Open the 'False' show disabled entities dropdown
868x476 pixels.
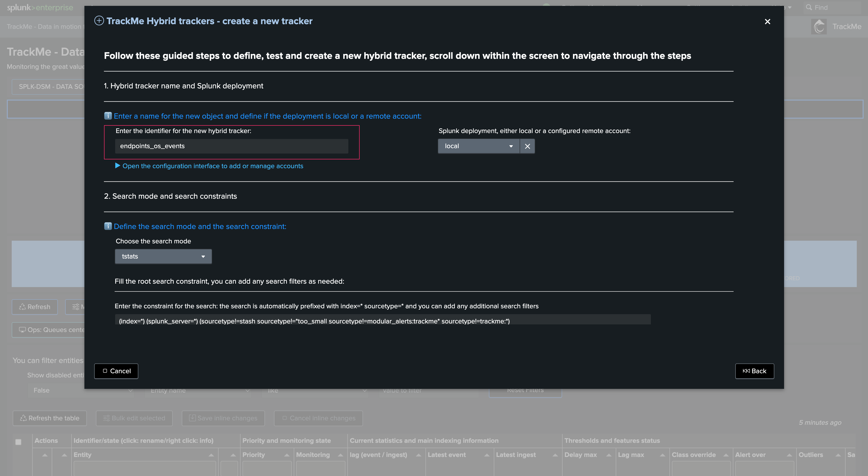point(81,390)
